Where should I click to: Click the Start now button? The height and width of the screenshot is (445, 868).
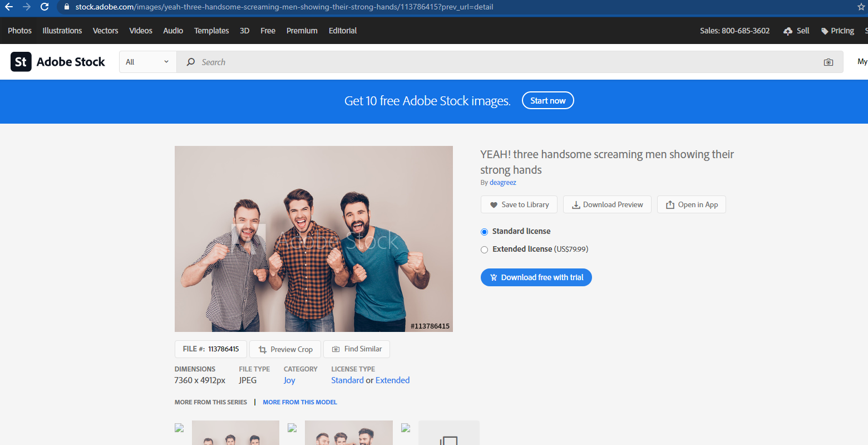click(548, 101)
